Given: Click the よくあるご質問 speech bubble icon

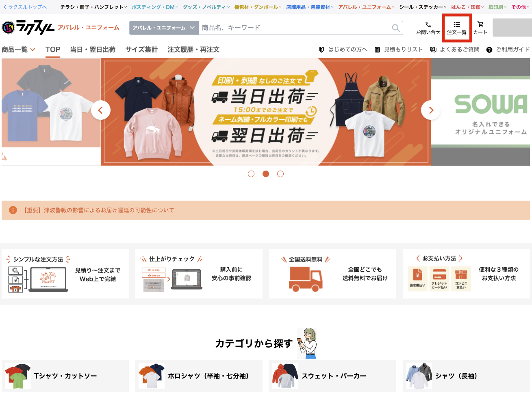Looking at the screenshot, I should [432, 49].
